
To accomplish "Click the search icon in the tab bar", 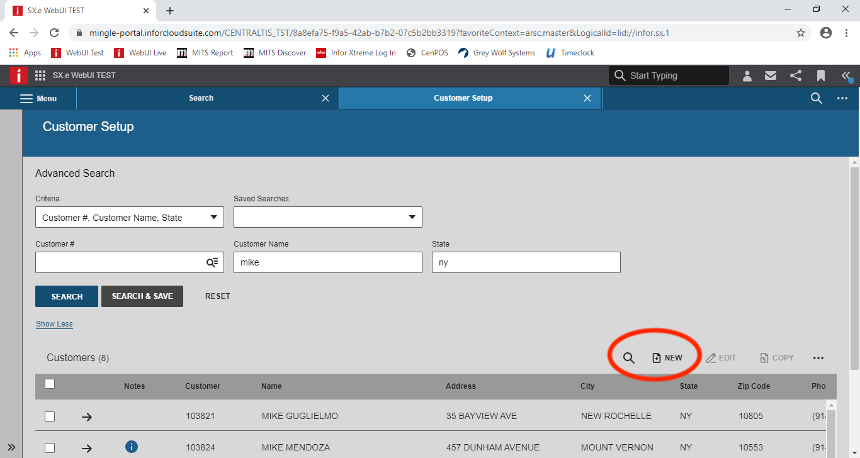I will point(816,98).
